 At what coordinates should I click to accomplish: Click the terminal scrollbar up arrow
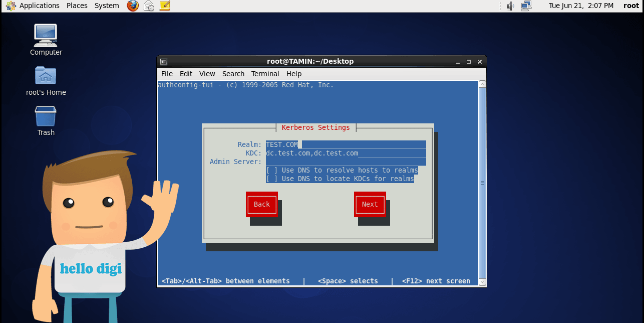[482, 84]
